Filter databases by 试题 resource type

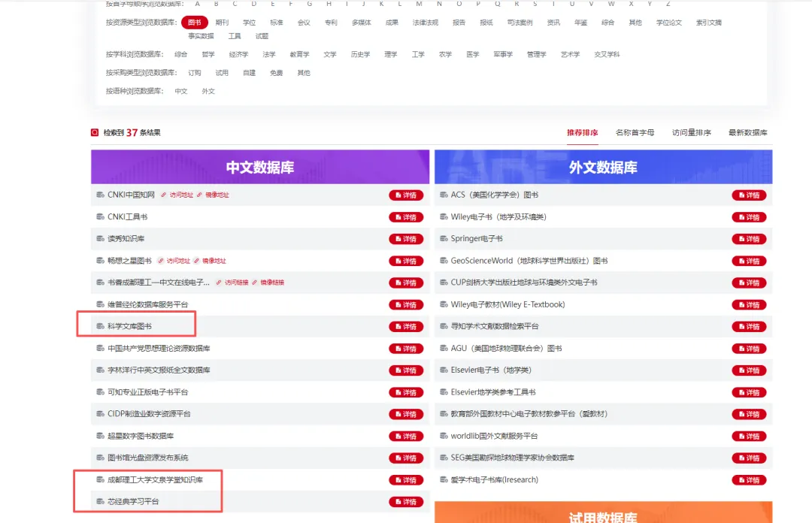pyautogui.click(x=262, y=36)
